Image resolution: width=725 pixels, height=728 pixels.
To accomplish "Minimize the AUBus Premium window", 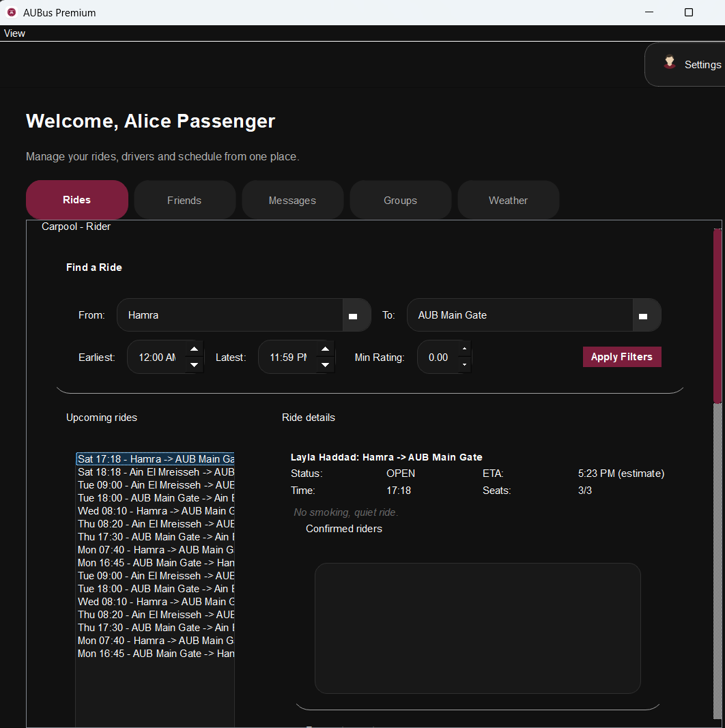I will [649, 12].
